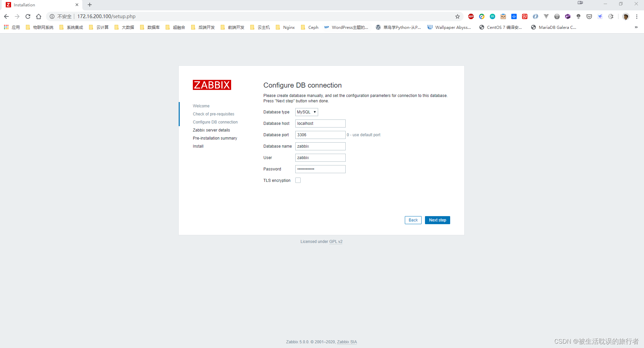The height and width of the screenshot is (348, 644).
Task: Bookmark this page with the star icon
Action: pos(458,16)
